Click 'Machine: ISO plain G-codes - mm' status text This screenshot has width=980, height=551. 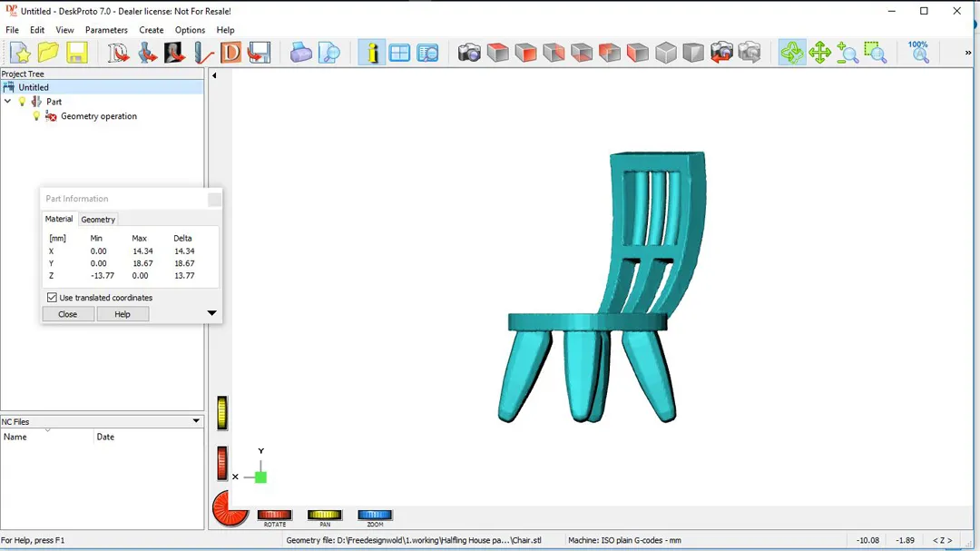[624, 540]
